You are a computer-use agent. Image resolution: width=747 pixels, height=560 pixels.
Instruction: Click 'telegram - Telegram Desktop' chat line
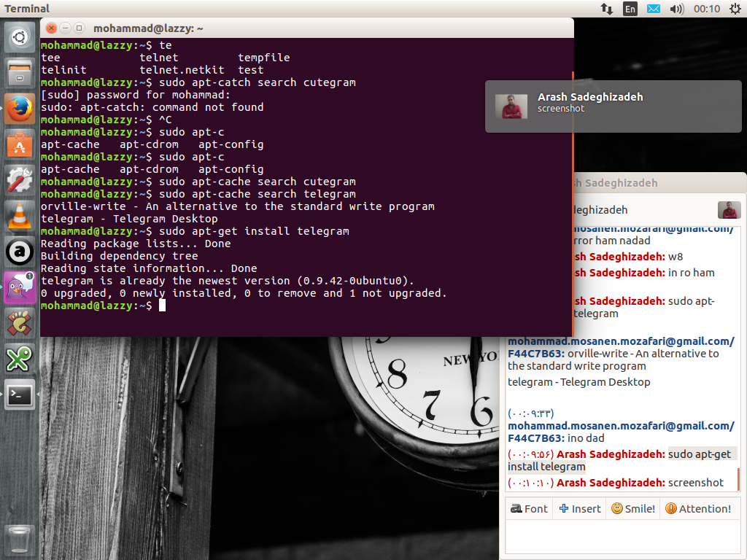pyautogui.click(x=578, y=382)
